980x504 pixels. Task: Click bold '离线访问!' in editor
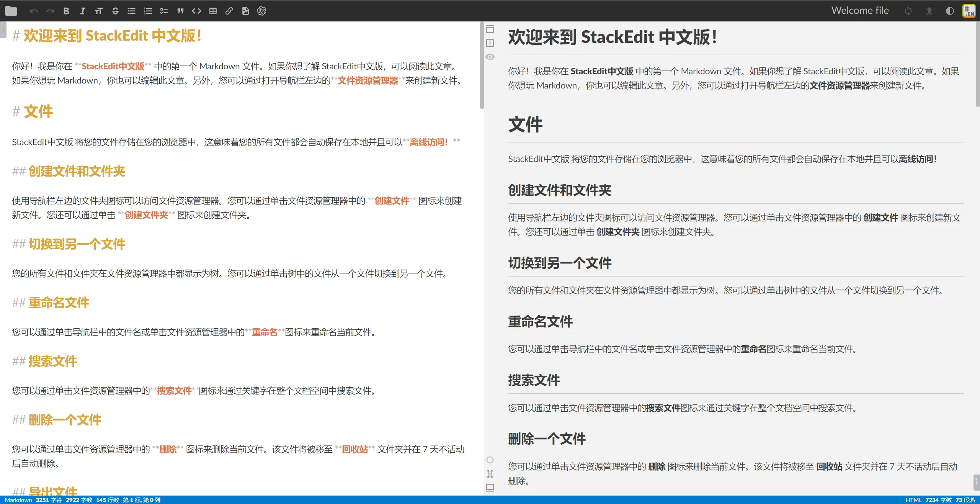[x=429, y=142]
